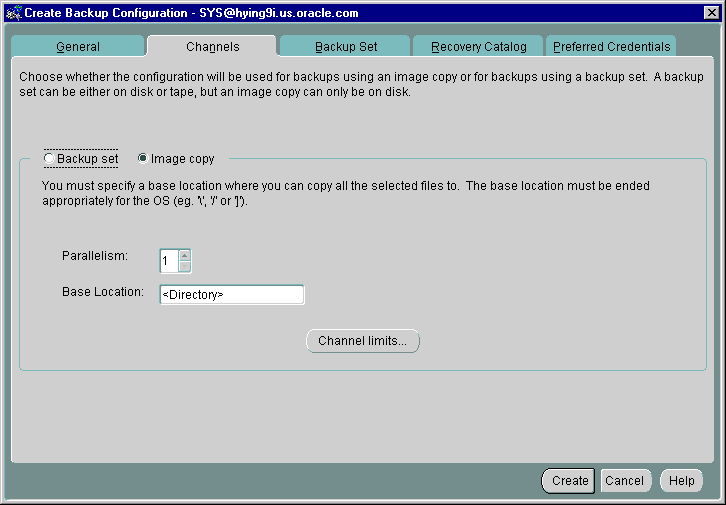Screen dimensions: 726x505
Task: Open the Backup Set tab
Action: tap(345, 47)
